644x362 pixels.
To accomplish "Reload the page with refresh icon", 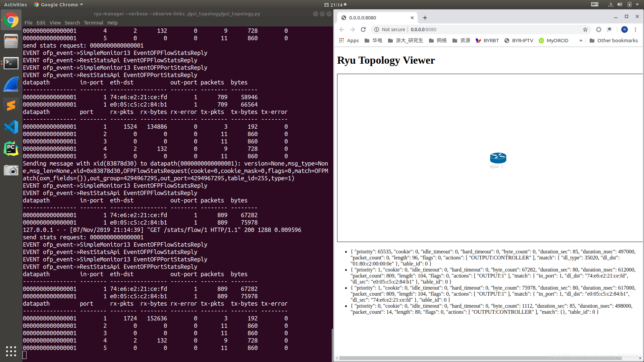I will point(363,29).
